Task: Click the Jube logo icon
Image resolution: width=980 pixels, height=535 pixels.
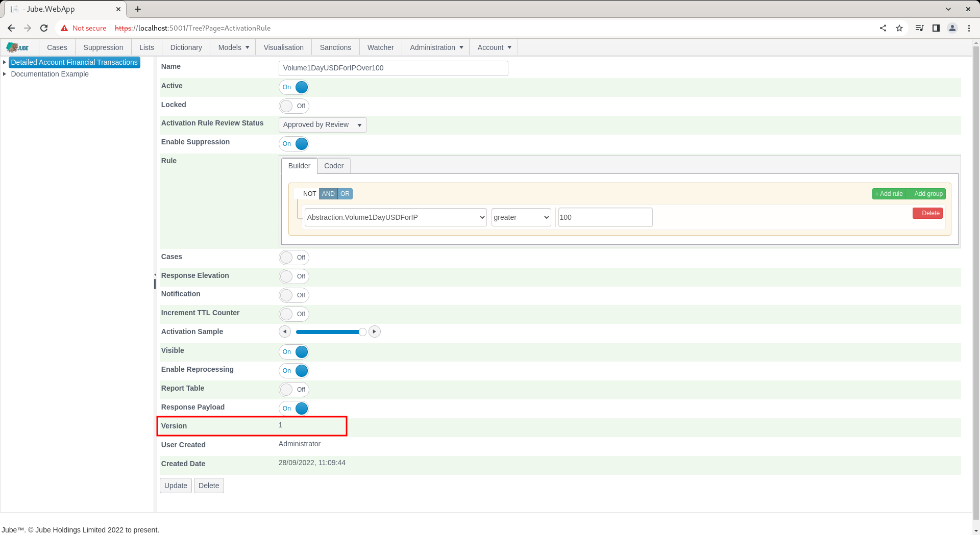Action: point(17,47)
